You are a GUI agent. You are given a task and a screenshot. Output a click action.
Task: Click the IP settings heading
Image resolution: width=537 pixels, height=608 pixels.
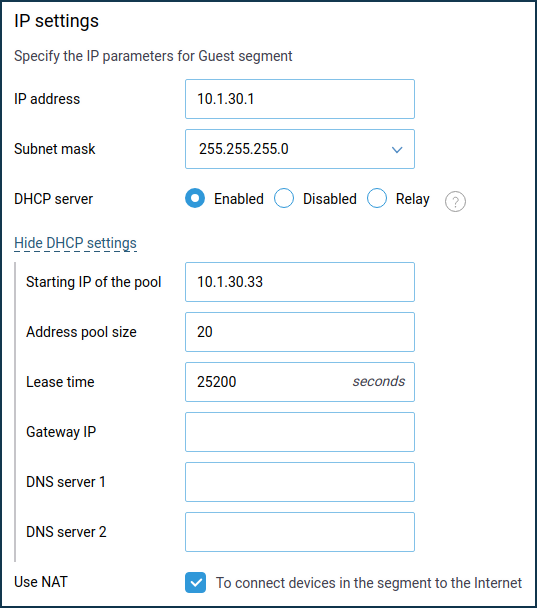[57, 21]
